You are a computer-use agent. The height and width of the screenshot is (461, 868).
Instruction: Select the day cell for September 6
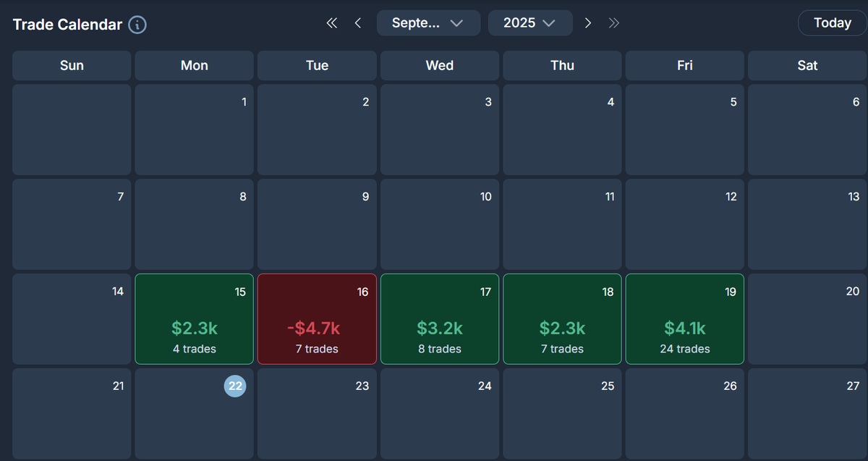[x=807, y=130]
